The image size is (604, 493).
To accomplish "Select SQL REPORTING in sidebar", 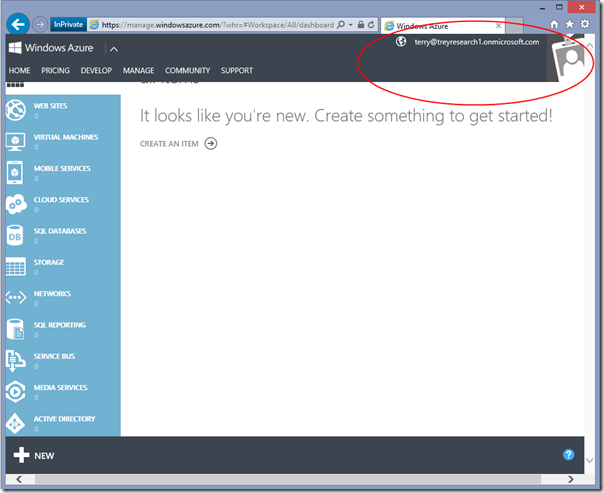I will click(x=60, y=325).
